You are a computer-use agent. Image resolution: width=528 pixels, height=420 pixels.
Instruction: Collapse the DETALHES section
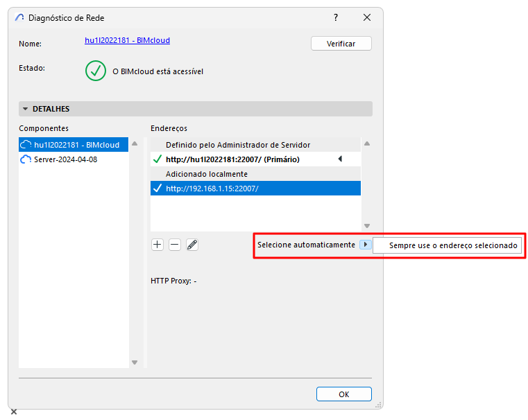click(26, 109)
